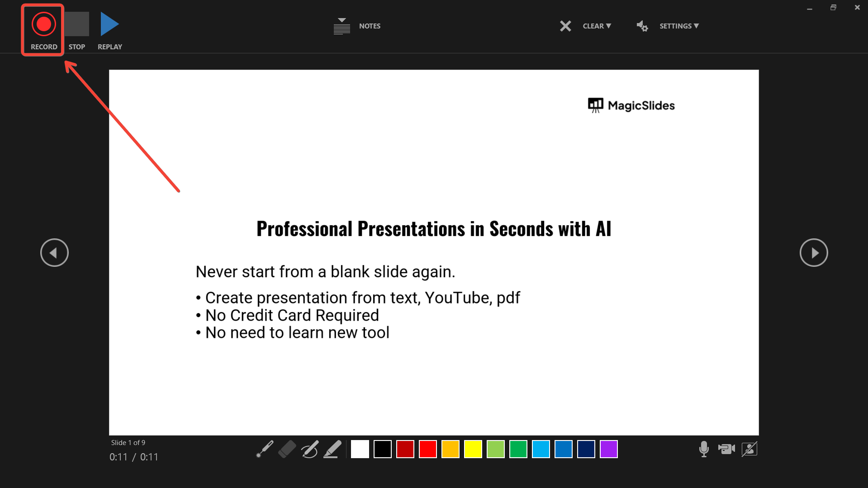Select the Highlighter tool
Image resolution: width=868 pixels, height=488 pixels.
tap(332, 450)
